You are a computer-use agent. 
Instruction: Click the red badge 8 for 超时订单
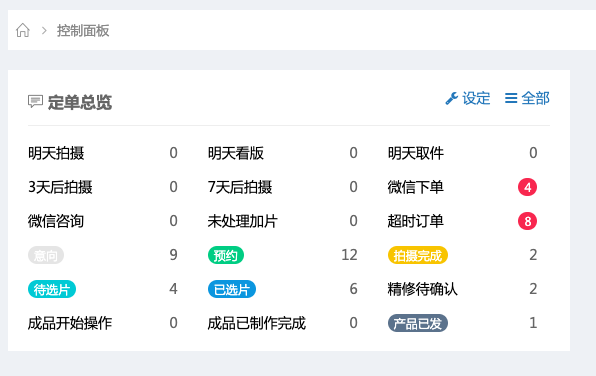coord(527,221)
